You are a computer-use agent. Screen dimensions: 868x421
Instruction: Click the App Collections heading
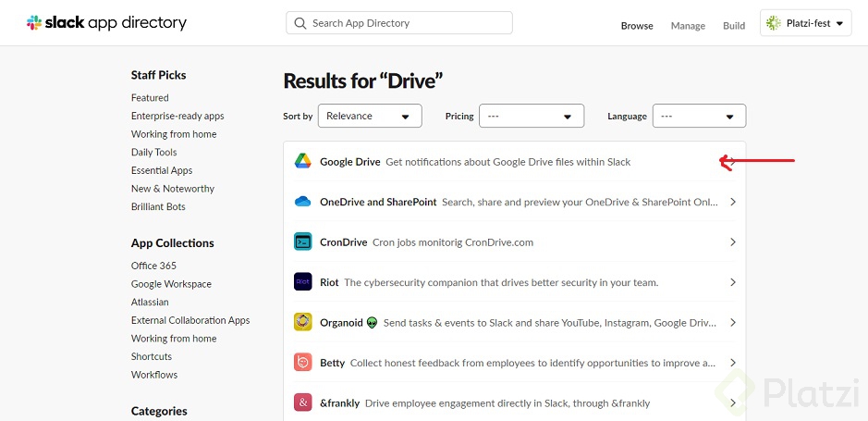coord(172,243)
